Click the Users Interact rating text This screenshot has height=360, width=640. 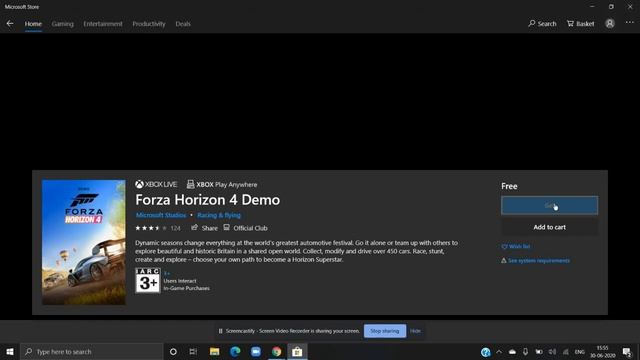pyautogui.click(x=180, y=281)
